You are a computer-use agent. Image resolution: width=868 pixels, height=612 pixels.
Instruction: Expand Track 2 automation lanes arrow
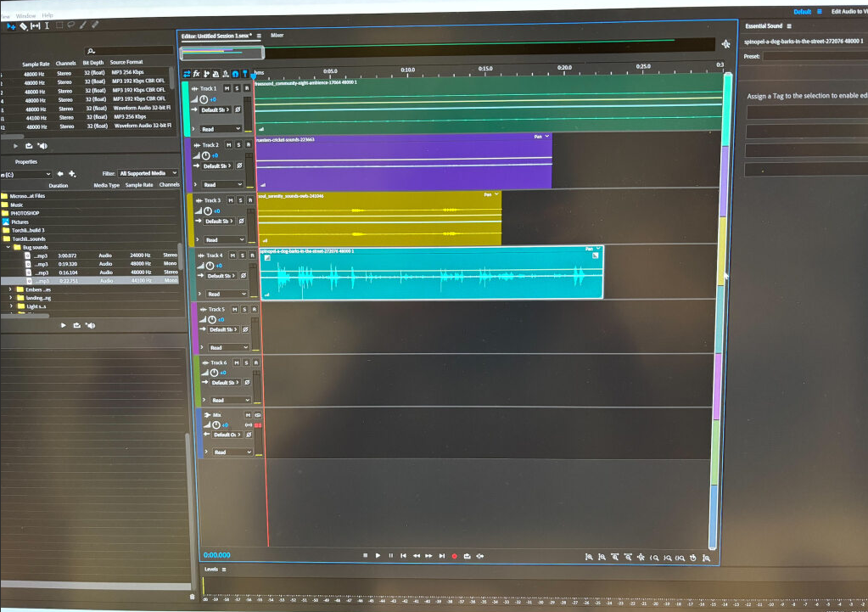coord(195,184)
